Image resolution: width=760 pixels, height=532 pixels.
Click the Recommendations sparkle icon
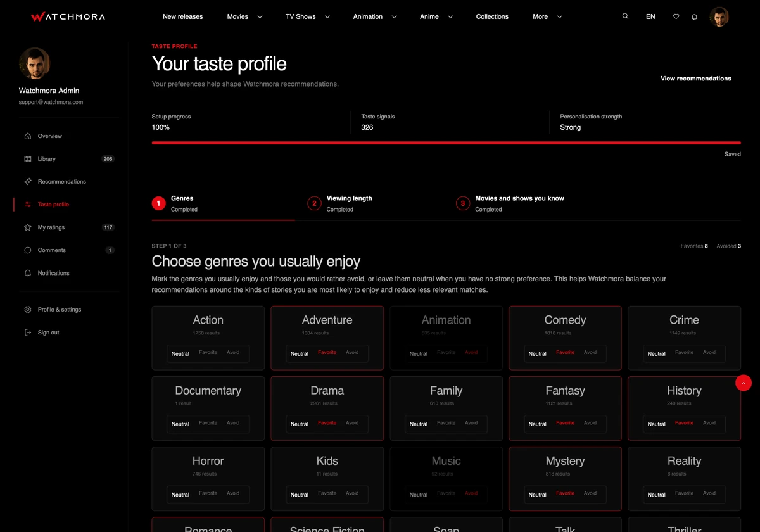[x=28, y=182]
